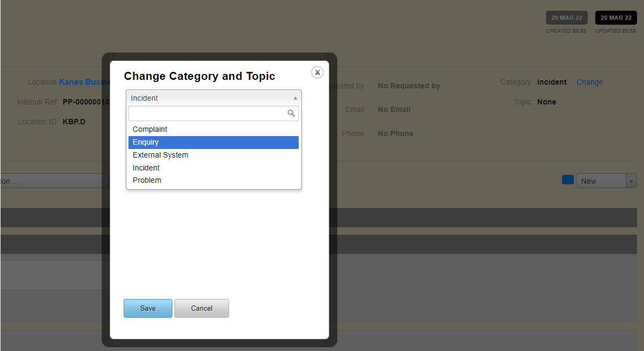The width and height of the screenshot is (644, 351).
Task: Collapse the Incident category select box header
Action: pyautogui.click(x=214, y=98)
